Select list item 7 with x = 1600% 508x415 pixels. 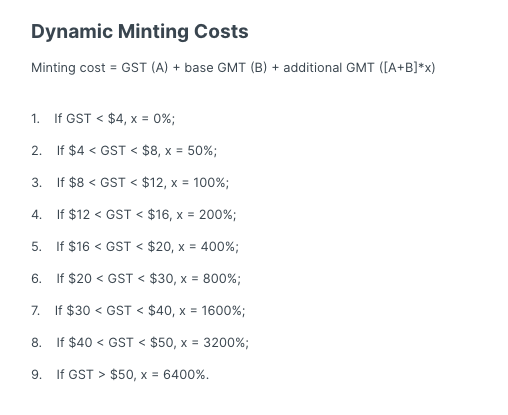138,311
